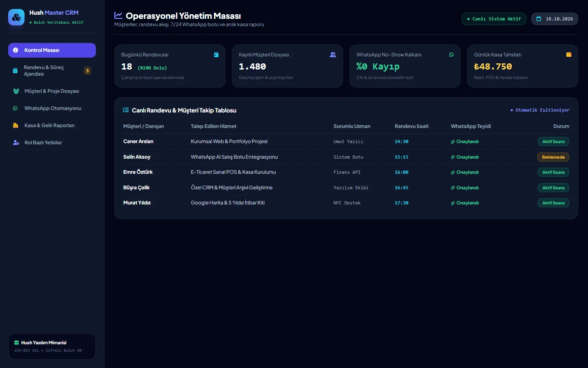Viewport: 588px width, 368px height.
Task: Open Rol Bazlı Yetkiler page
Action: (x=52, y=143)
